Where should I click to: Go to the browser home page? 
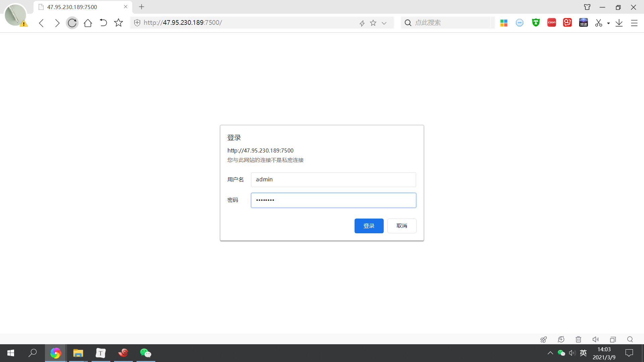pyautogui.click(x=88, y=22)
